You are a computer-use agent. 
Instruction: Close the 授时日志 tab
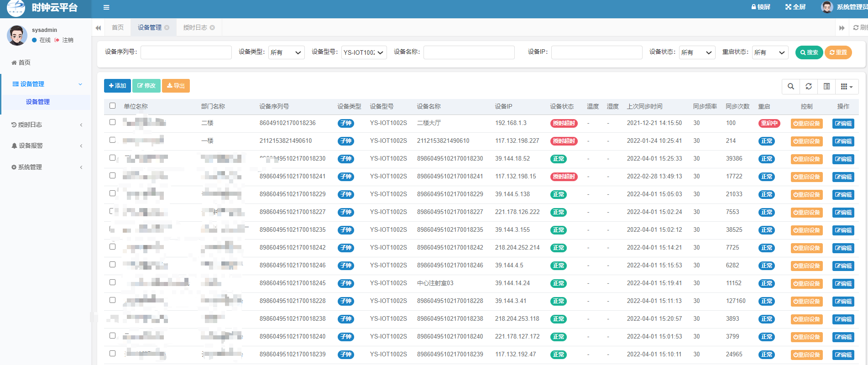tap(212, 27)
